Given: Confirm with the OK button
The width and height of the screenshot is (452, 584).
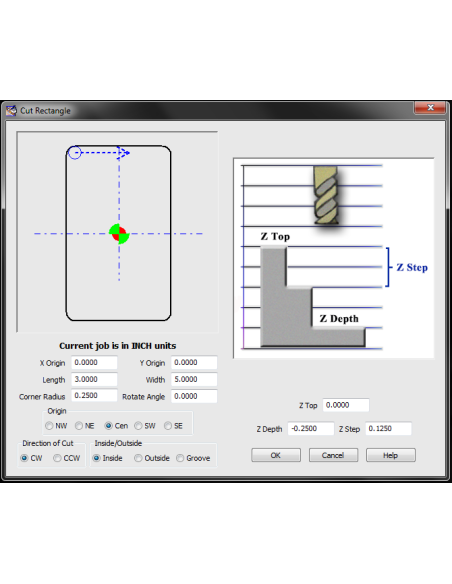Looking at the screenshot, I should pos(276,455).
